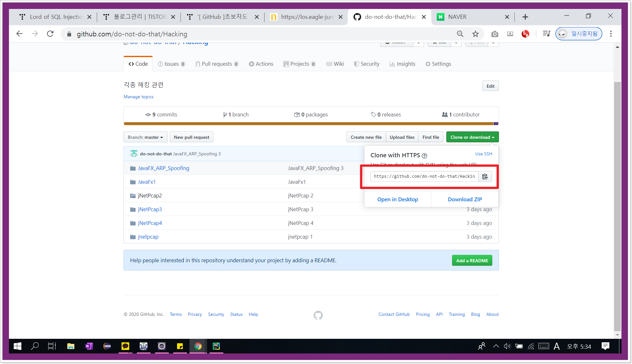Click the help icon beside Clone with HTTPS
Viewport: 632px width, 364px height.
tap(424, 156)
